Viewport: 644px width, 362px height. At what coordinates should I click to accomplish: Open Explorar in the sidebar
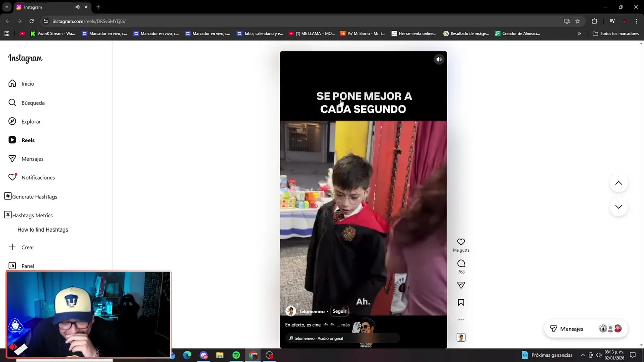[x=31, y=121]
